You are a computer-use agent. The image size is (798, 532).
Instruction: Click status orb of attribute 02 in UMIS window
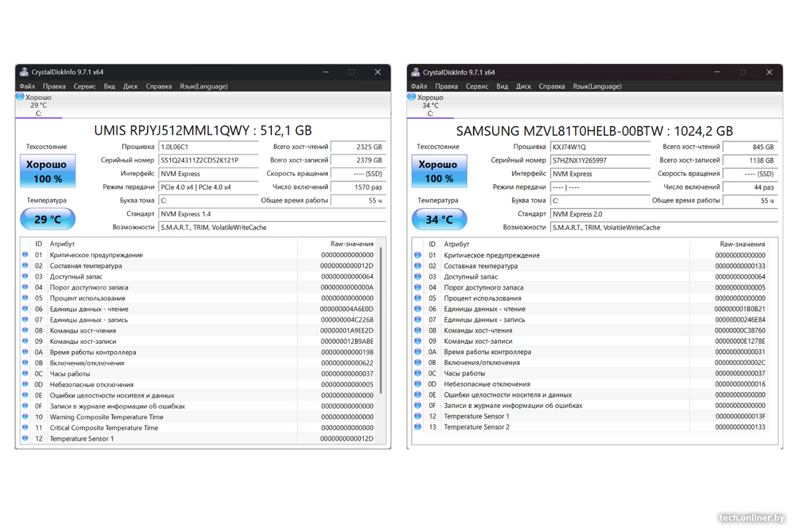pos(26,265)
